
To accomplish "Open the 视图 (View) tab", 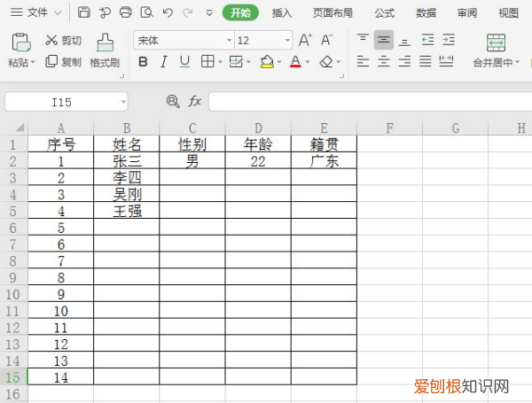I will pyautogui.click(x=508, y=13).
